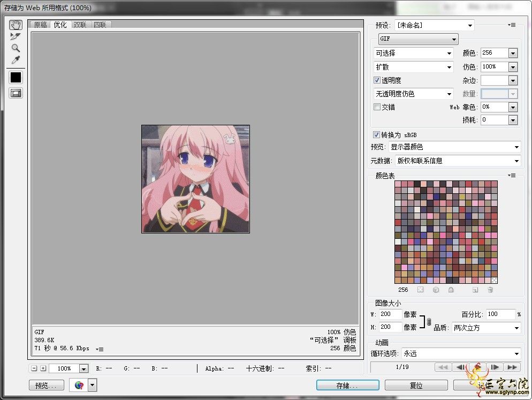Switch to the 双联 tab
The height and width of the screenshot is (400, 532).
pyautogui.click(x=80, y=25)
